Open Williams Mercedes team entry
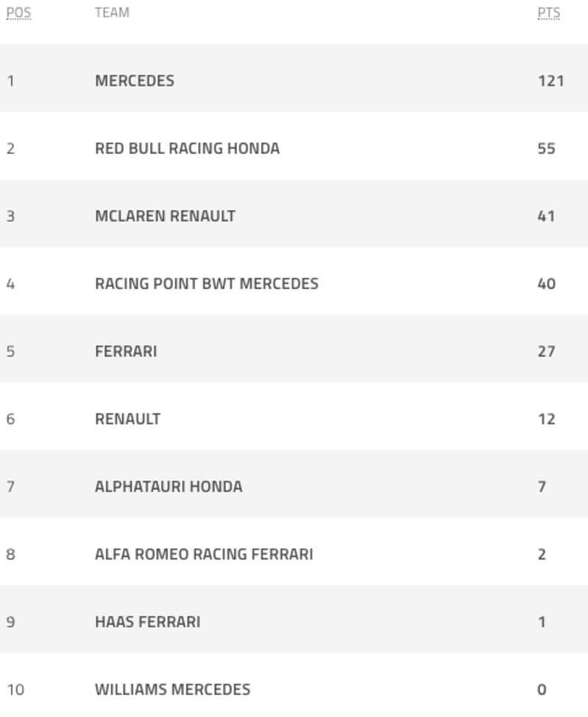This screenshot has width=588, height=717. (173, 690)
